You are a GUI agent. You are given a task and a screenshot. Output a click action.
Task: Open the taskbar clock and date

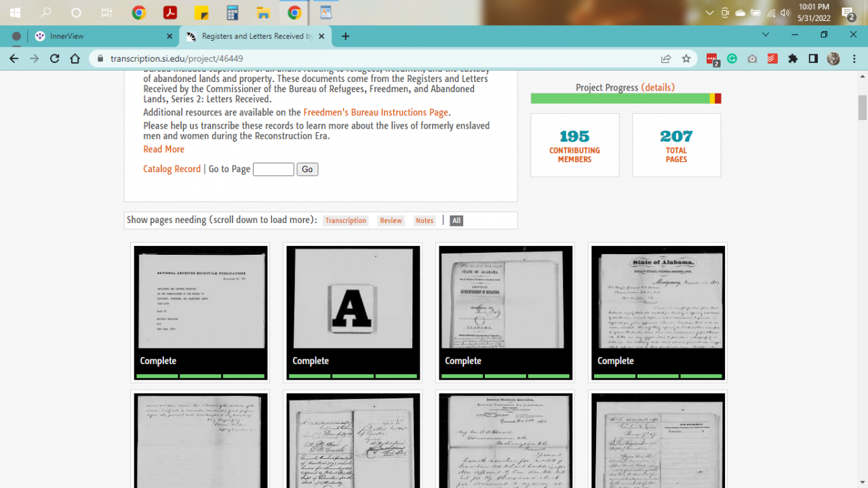(814, 13)
